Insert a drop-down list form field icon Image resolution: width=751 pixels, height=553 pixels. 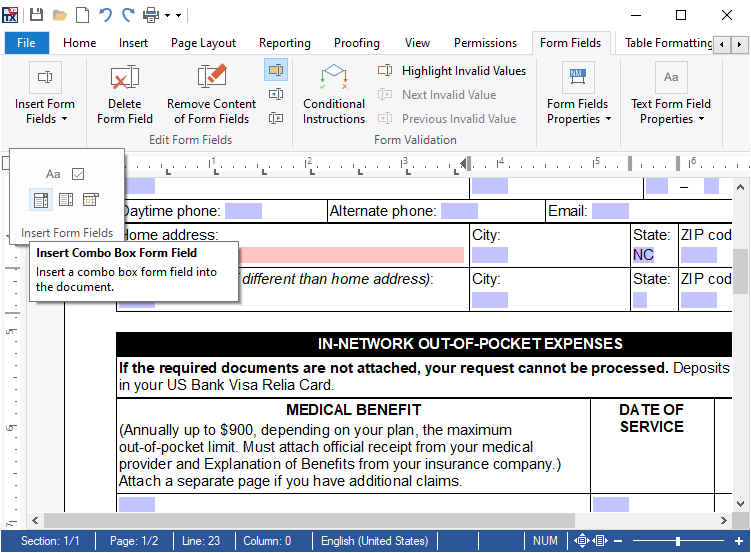pyautogui.click(x=66, y=200)
